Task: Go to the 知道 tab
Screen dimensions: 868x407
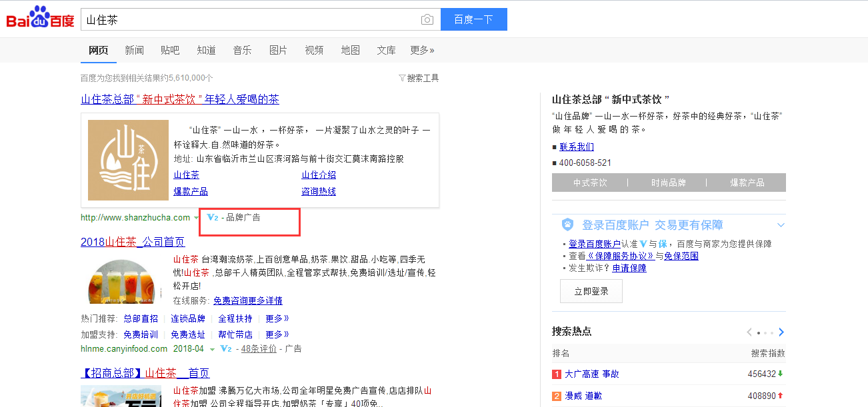Action: tap(206, 50)
